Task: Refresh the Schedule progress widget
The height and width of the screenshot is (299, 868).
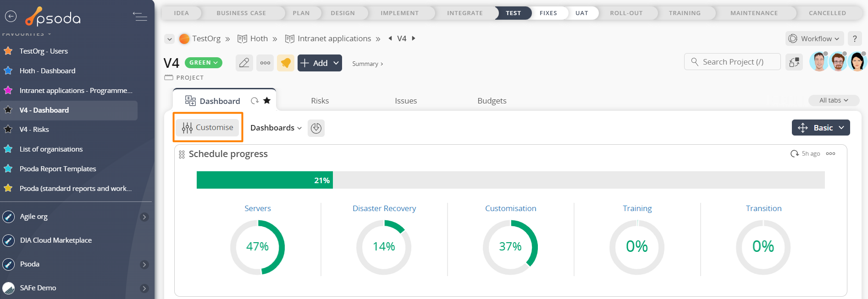Action: pos(795,153)
